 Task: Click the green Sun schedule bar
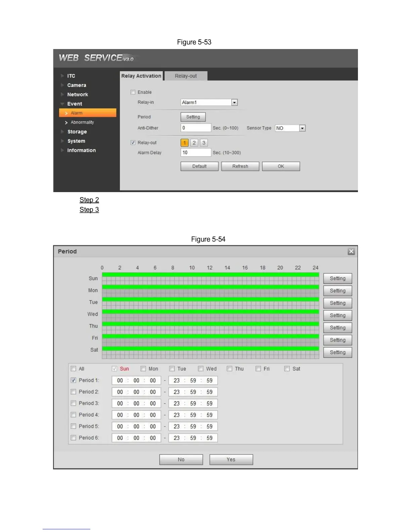coord(211,275)
